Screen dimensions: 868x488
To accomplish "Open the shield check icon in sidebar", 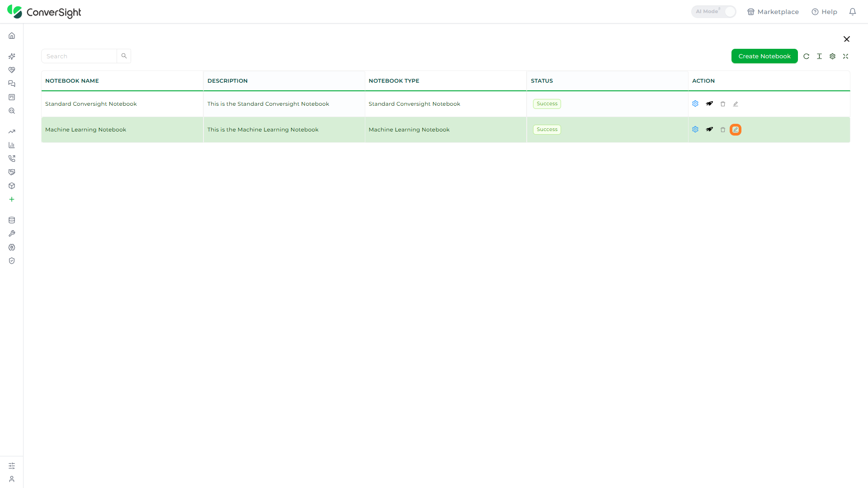I will tap(12, 261).
